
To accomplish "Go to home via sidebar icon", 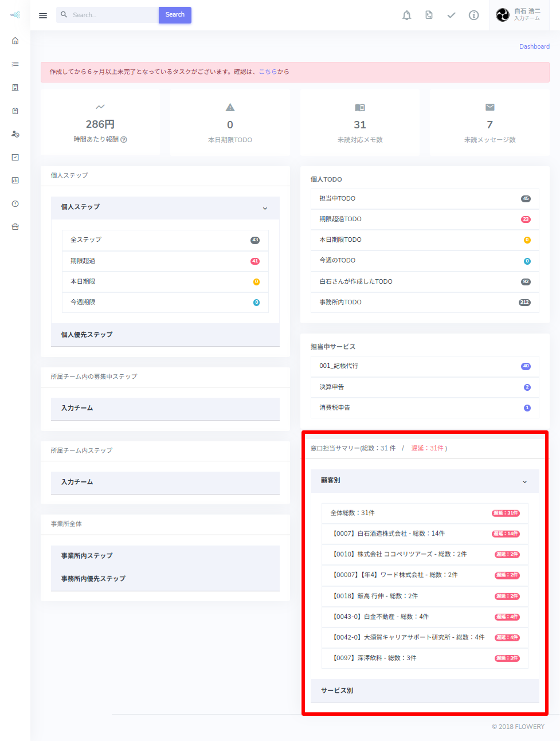I will pyautogui.click(x=15, y=41).
